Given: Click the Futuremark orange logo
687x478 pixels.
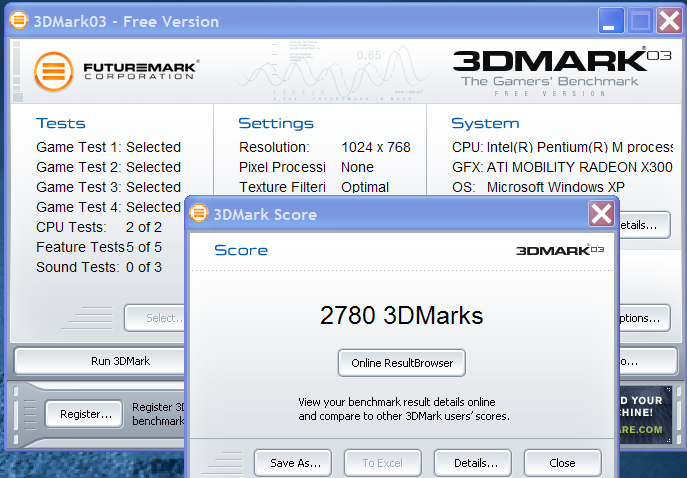Looking at the screenshot, I should (54, 71).
